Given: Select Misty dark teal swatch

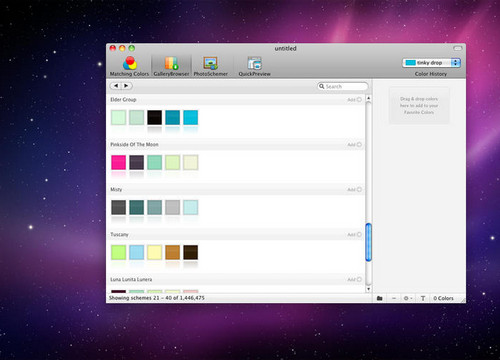Looking at the screenshot, I should [137, 207].
